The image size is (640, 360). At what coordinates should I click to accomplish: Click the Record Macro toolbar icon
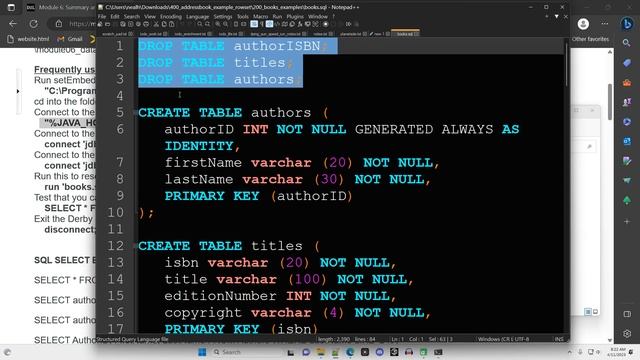pyautogui.click(x=326, y=24)
